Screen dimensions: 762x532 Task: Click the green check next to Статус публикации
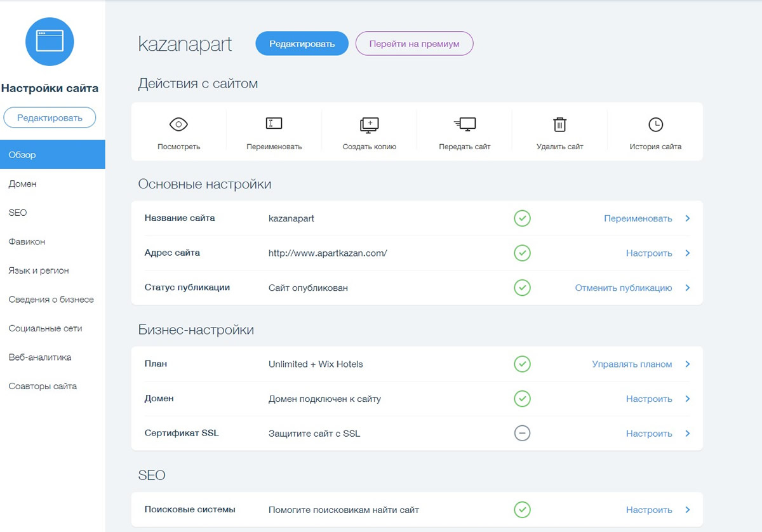pyautogui.click(x=522, y=288)
